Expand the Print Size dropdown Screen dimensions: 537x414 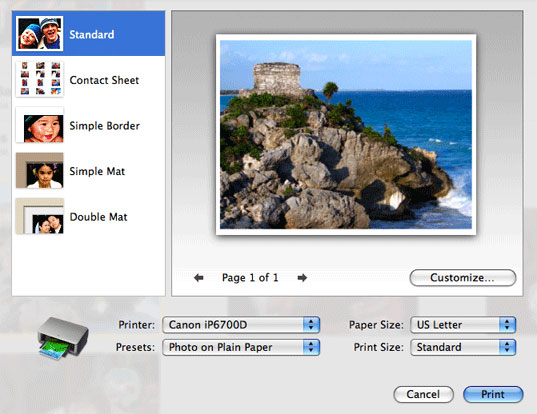(463, 347)
